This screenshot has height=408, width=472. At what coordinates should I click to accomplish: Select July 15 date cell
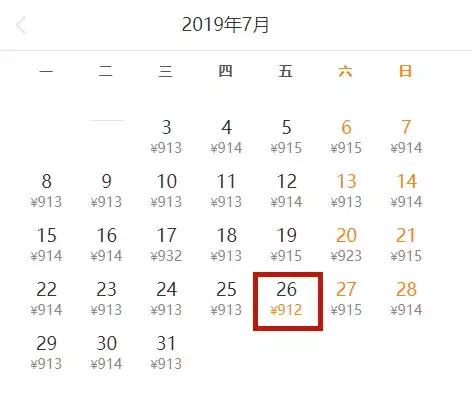pos(46,245)
